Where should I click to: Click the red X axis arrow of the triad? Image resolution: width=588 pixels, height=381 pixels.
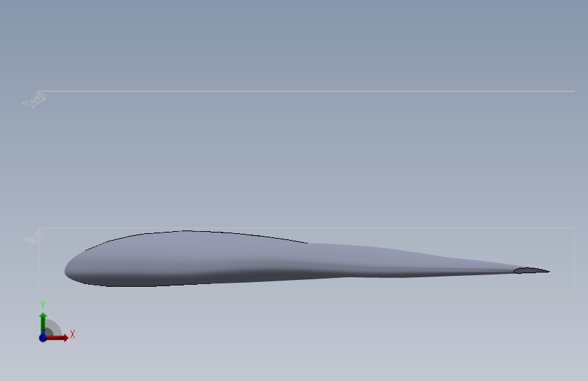click(x=58, y=338)
